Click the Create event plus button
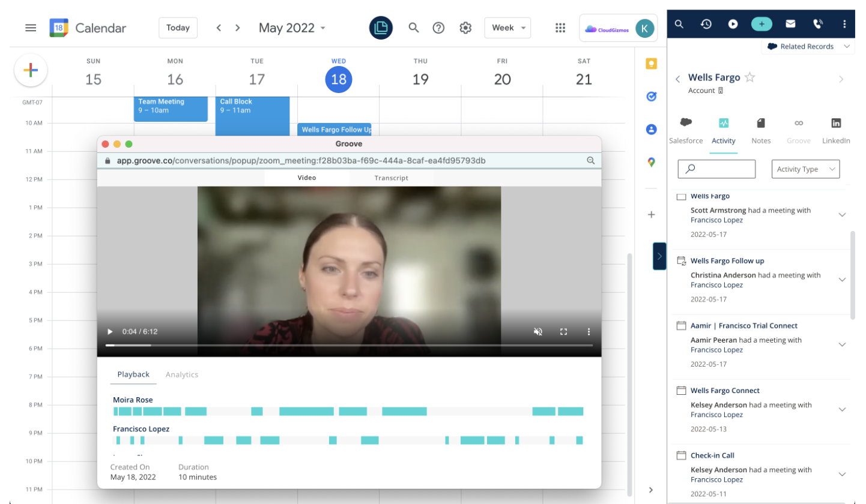Screen dimensions: 866x504 pyautogui.click(x=31, y=70)
